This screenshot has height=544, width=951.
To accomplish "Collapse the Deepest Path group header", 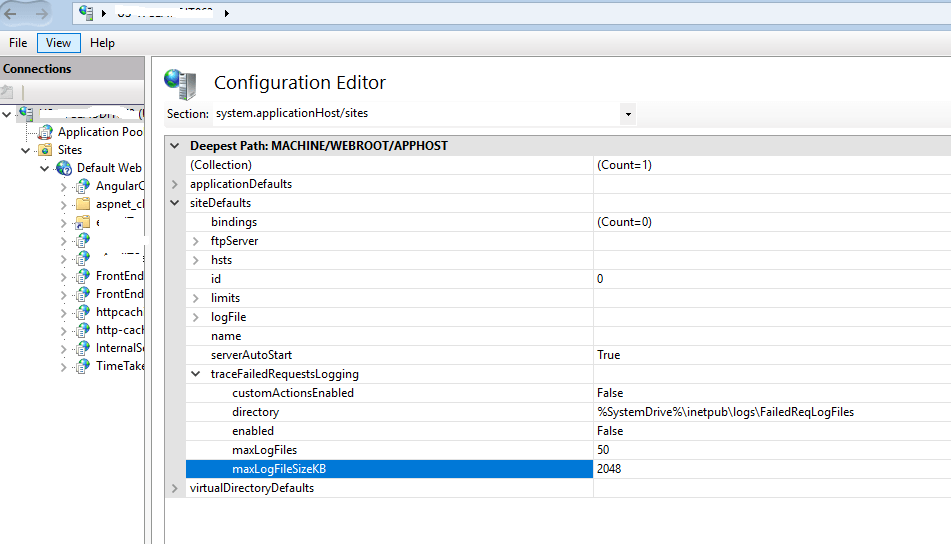I will point(175,146).
